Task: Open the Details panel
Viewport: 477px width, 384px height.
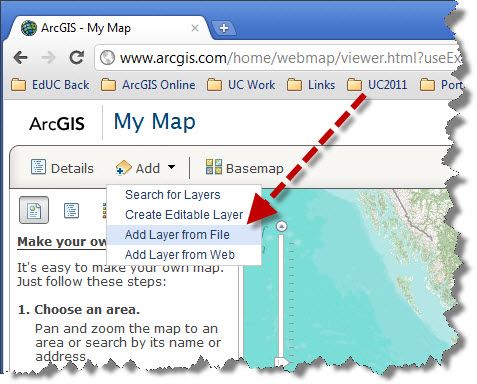Action: point(62,168)
